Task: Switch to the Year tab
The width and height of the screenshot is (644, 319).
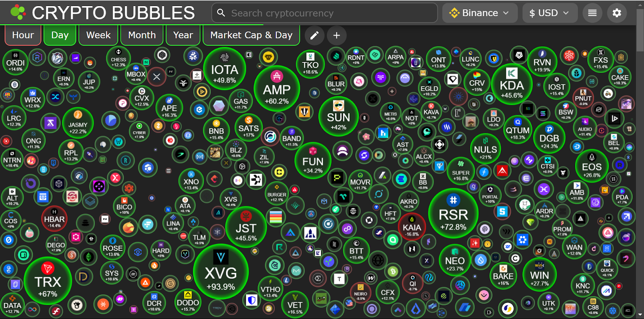Action: tap(183, 35)
